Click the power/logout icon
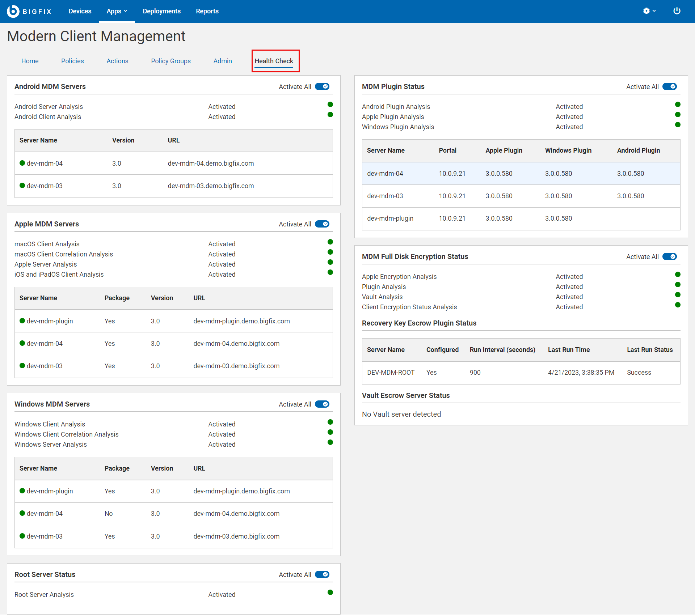Screen dimensions: 695x616 (x=677, y=11)
